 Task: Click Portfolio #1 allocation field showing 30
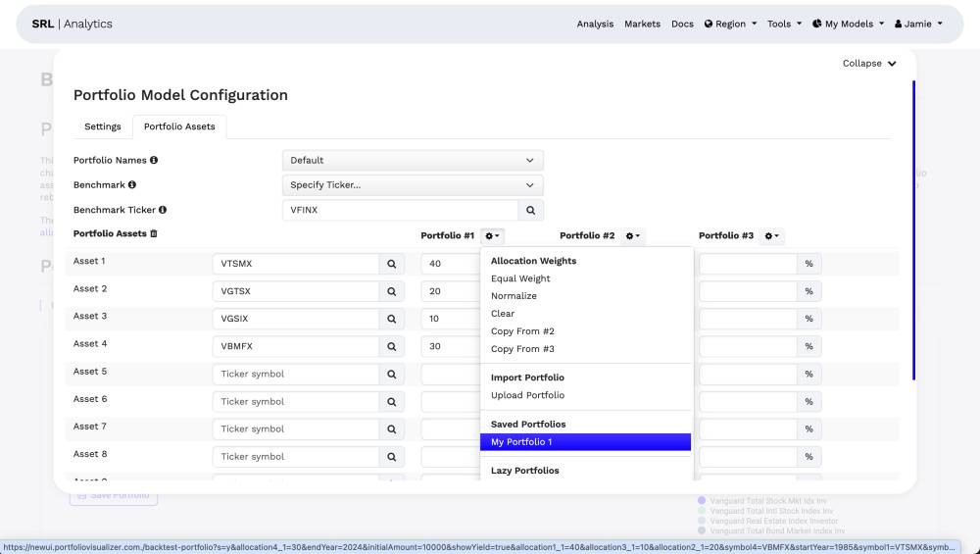[x=451, y=346]
